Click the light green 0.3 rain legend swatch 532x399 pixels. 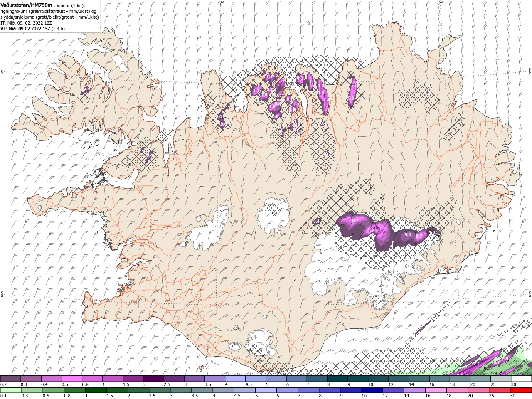click(x=32, y=390)
